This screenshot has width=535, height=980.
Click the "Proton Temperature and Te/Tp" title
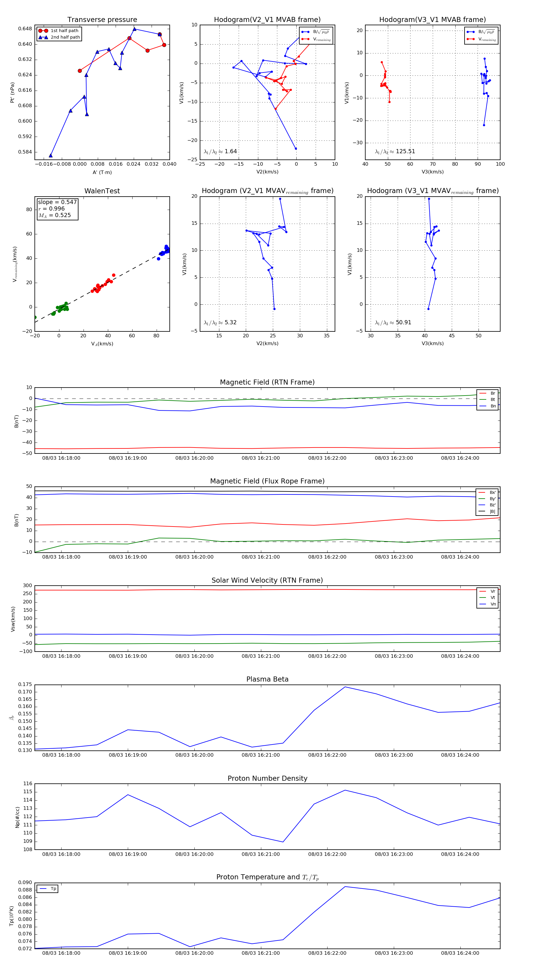tap(267, 877)
